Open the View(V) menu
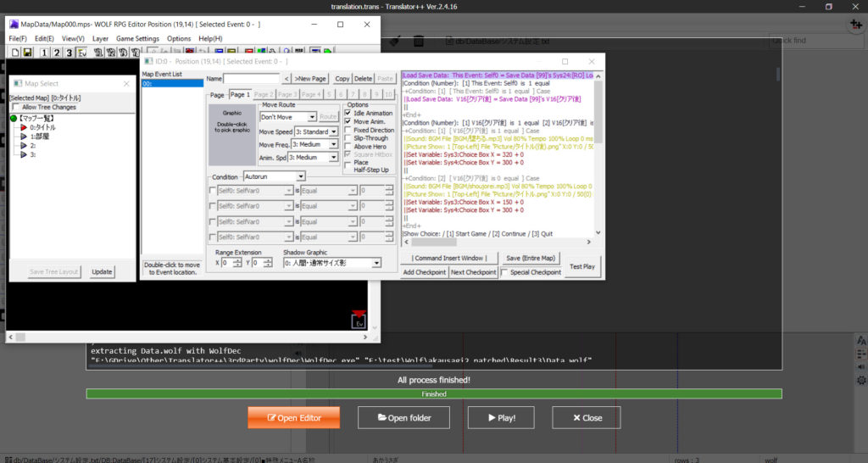The image size is (868, 463). (x=73, y=39)
